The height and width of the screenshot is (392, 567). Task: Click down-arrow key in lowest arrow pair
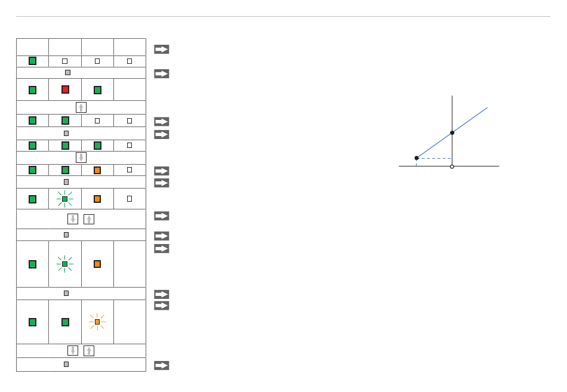73,350
